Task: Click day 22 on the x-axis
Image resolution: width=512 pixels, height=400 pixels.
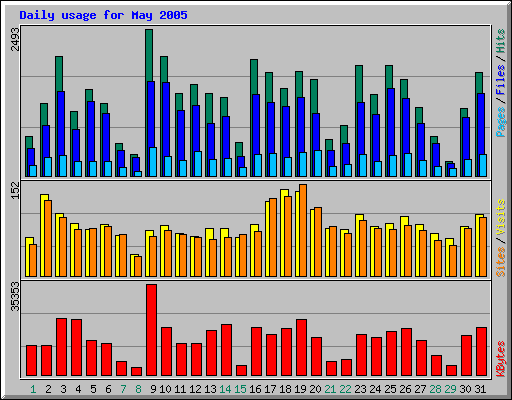Action: (345, 389)
